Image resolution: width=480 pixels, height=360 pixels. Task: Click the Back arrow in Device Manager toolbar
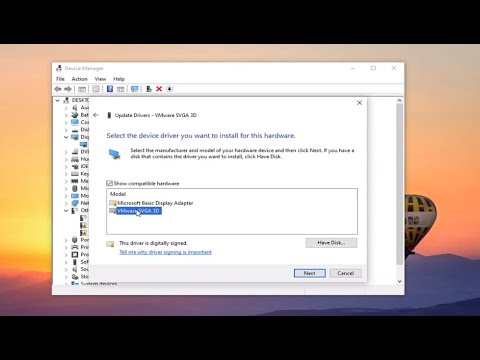[x=58, y=89]
